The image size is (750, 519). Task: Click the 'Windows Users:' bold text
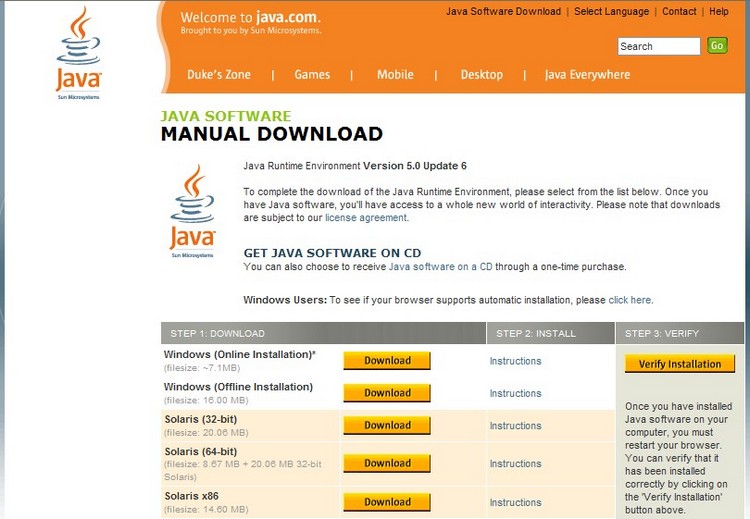[x=285, y=300]
